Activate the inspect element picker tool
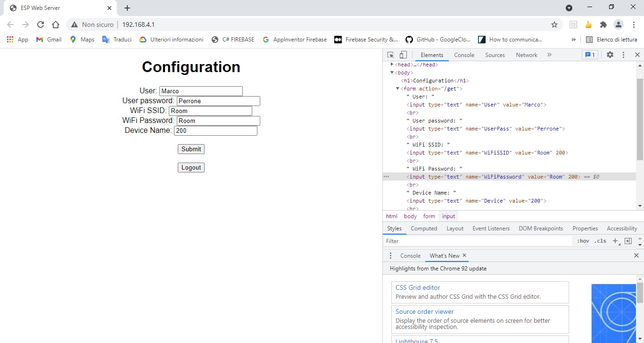 (390, 55)
